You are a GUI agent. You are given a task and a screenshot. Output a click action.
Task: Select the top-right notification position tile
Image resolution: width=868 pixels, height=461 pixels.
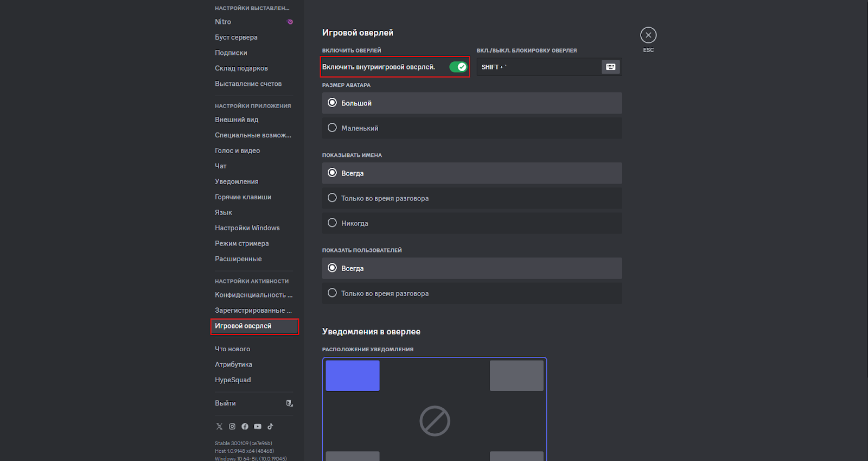516,375
